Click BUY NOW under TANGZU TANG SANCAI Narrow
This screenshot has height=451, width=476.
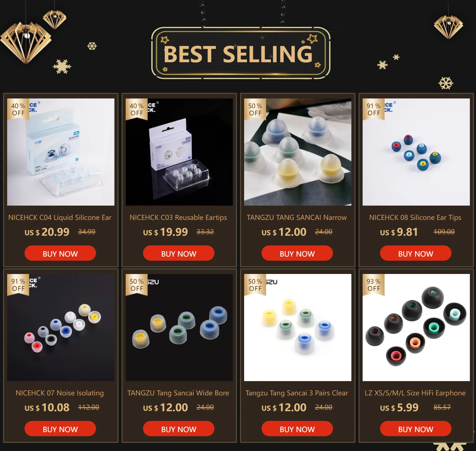[297, 253]
